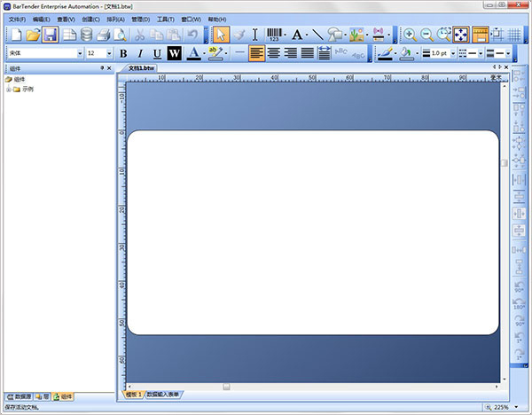Open the database connection setup icon
This screenshot has height=415, width=532.
pos(86,35)
